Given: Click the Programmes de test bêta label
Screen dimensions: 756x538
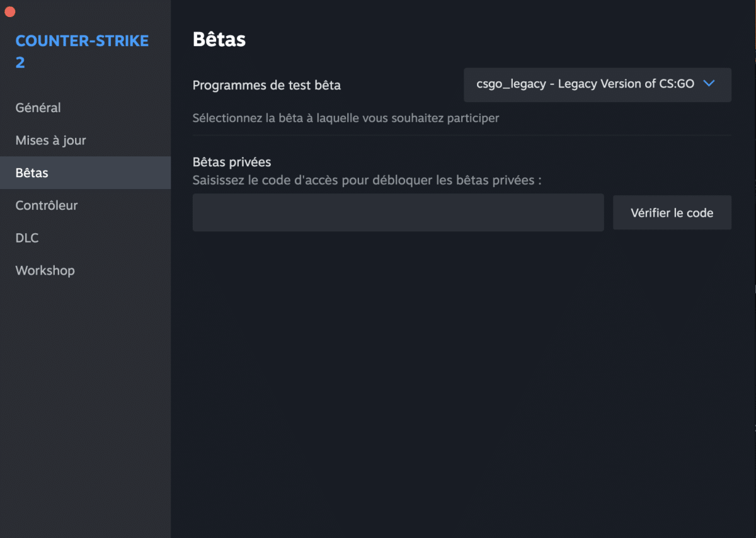Looking at the screenshot, I should (x=266, y=85).
